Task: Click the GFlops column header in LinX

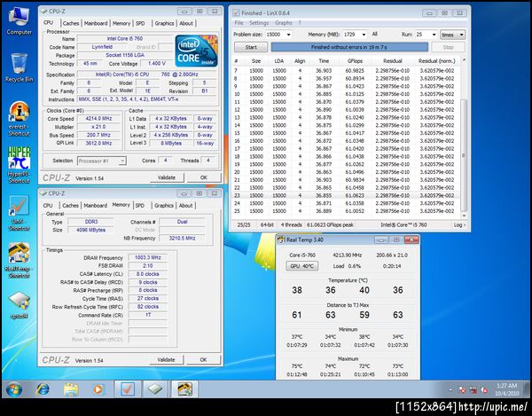Action: pos(355,61)
